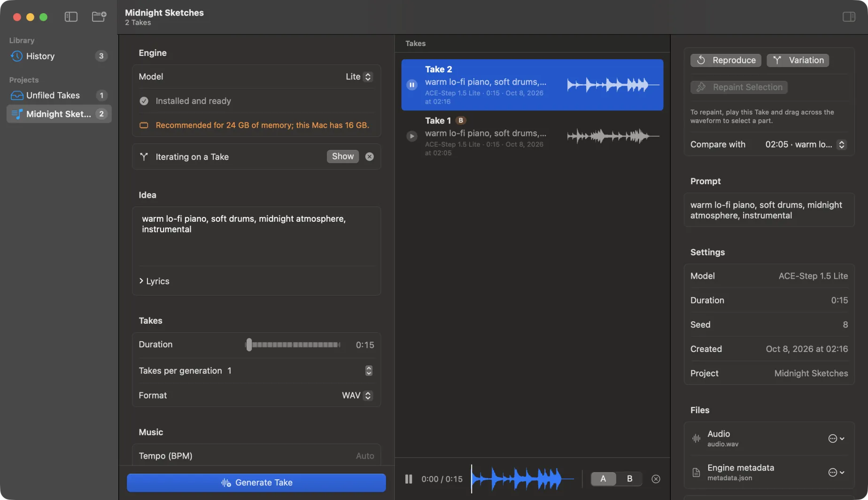Seek in the bottom player waveform
This screenshot has height=500, width=868.
tap(522, 479)
